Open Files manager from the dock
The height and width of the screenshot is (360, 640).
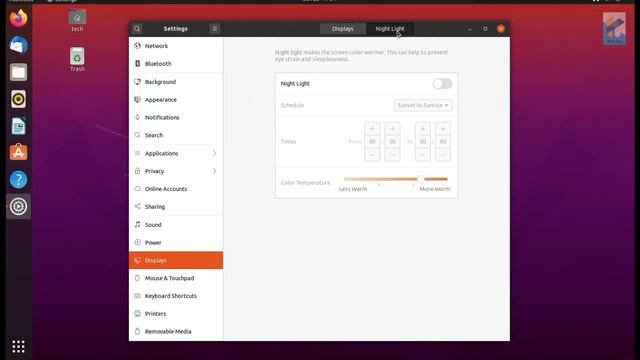pos(18,72)
